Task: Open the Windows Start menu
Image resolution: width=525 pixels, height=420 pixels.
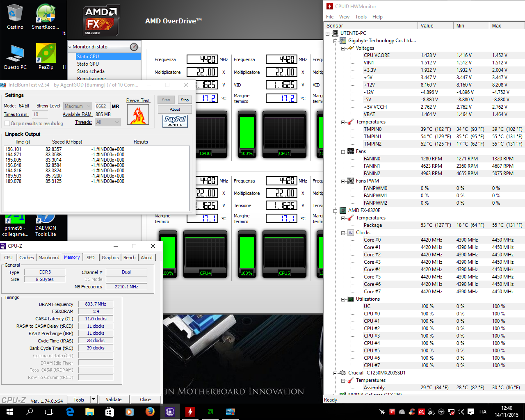Action: [x=10, y=412]
